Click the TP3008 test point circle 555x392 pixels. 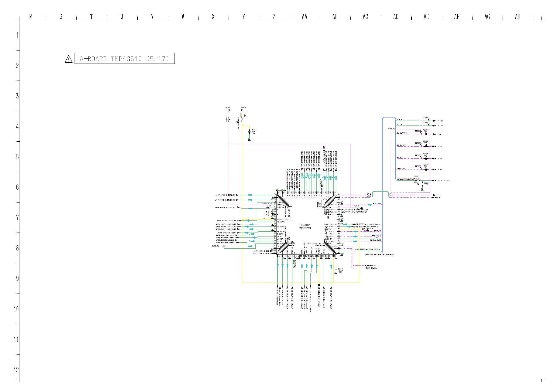tap(428, 119)
